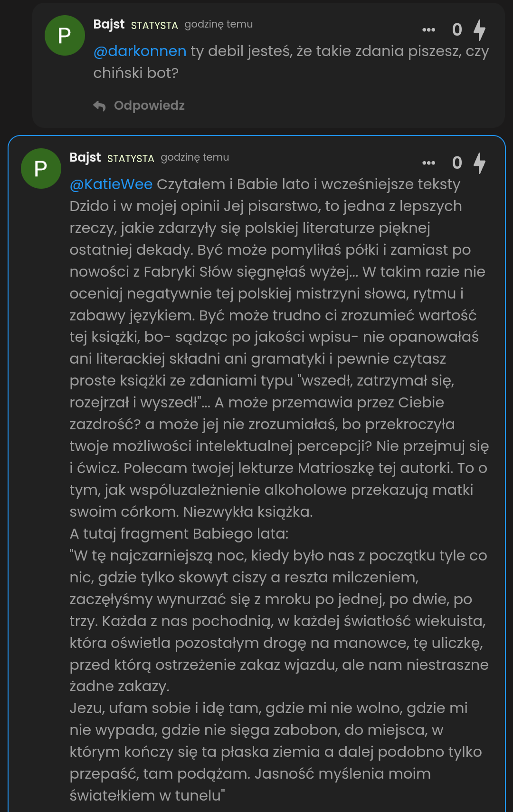Tap lightning bolt on the @KatieWee comment
Screen dimensions: 513x812
[479, 163]
